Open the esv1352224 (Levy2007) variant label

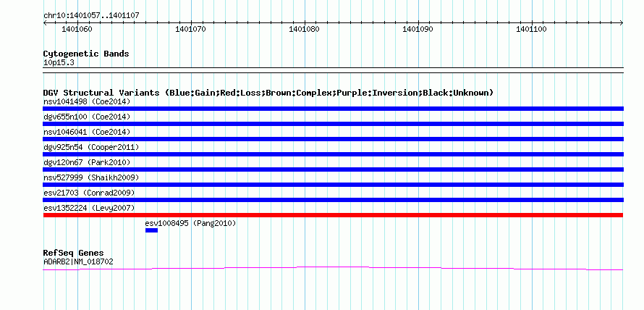tap(89, 208)
